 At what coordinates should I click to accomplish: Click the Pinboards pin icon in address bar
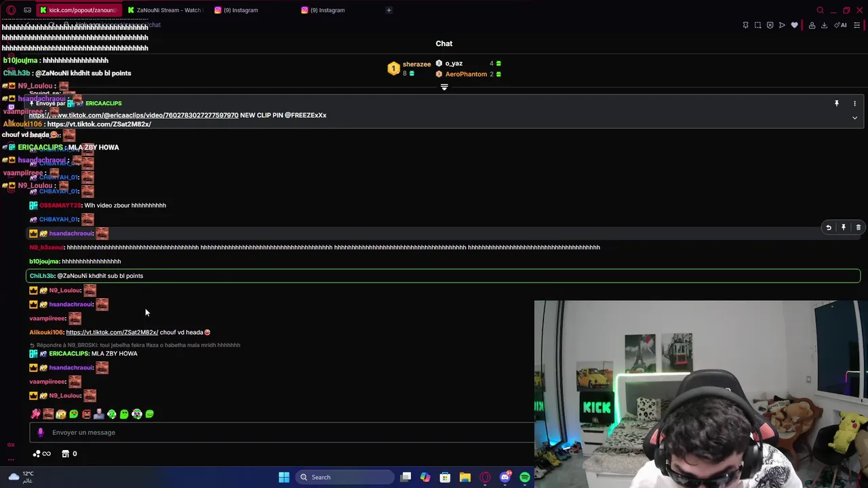pyautogui.click(x=745, y=25)
